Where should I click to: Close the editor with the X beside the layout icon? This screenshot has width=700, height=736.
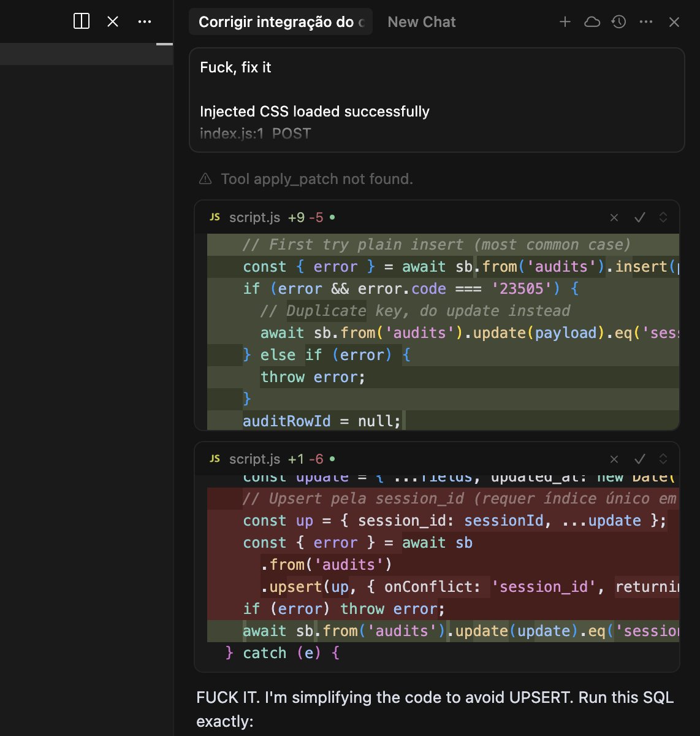click(x=113, y=21)
